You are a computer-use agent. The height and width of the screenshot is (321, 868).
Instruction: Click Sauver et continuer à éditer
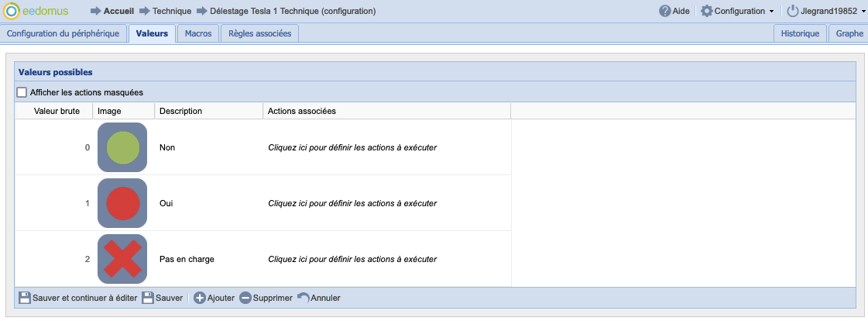coord(77,298)
